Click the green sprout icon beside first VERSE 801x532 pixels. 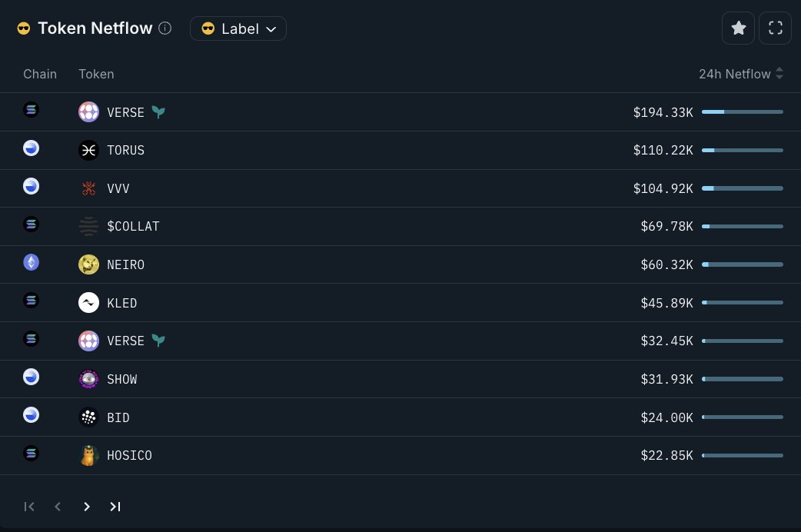click(158, 112)
